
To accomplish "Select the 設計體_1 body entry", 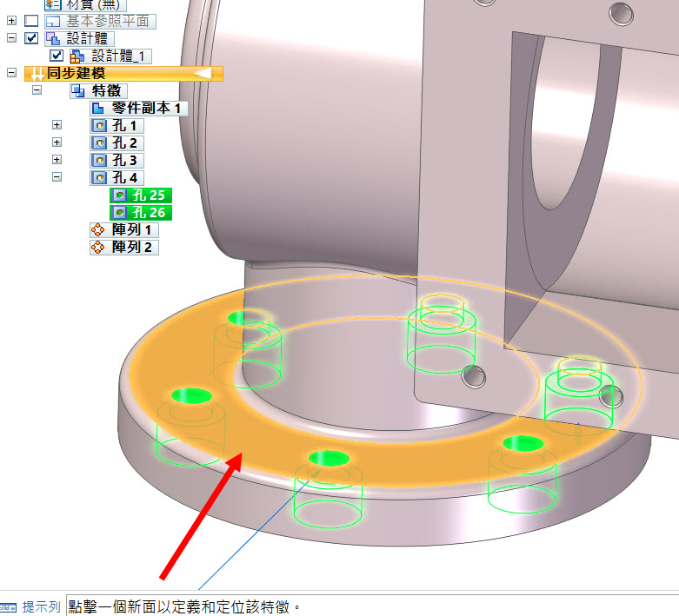I will coord(110,56).
